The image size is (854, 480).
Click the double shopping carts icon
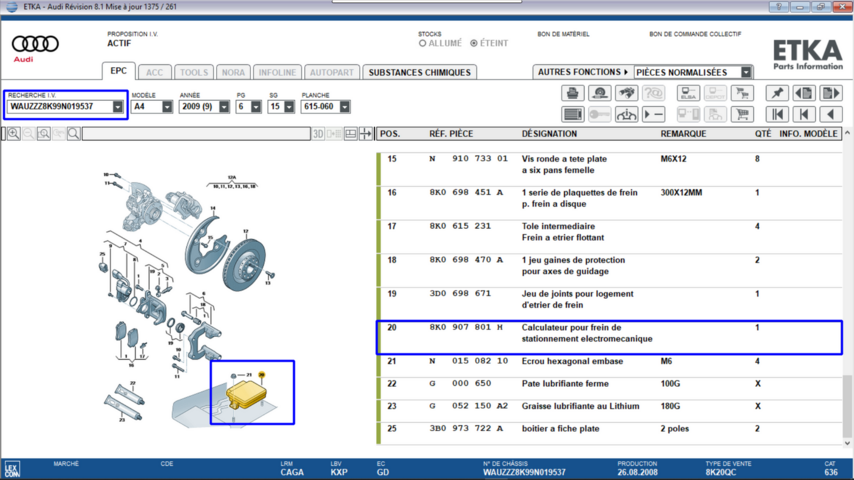[x=742, y=93]
